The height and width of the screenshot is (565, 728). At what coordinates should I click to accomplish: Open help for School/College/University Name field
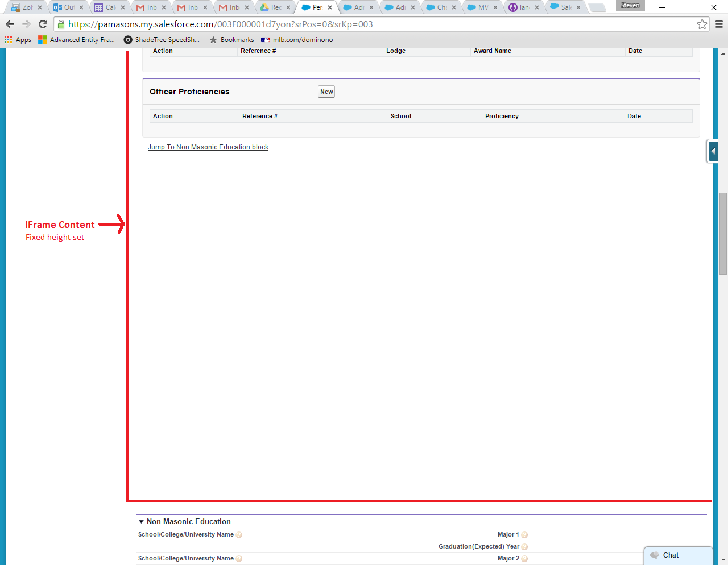(x=239, y=534)
